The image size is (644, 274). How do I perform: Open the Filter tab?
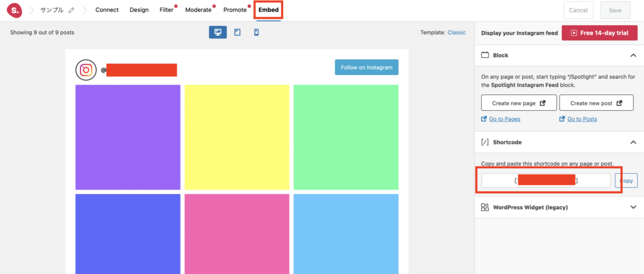click(167, 10)
